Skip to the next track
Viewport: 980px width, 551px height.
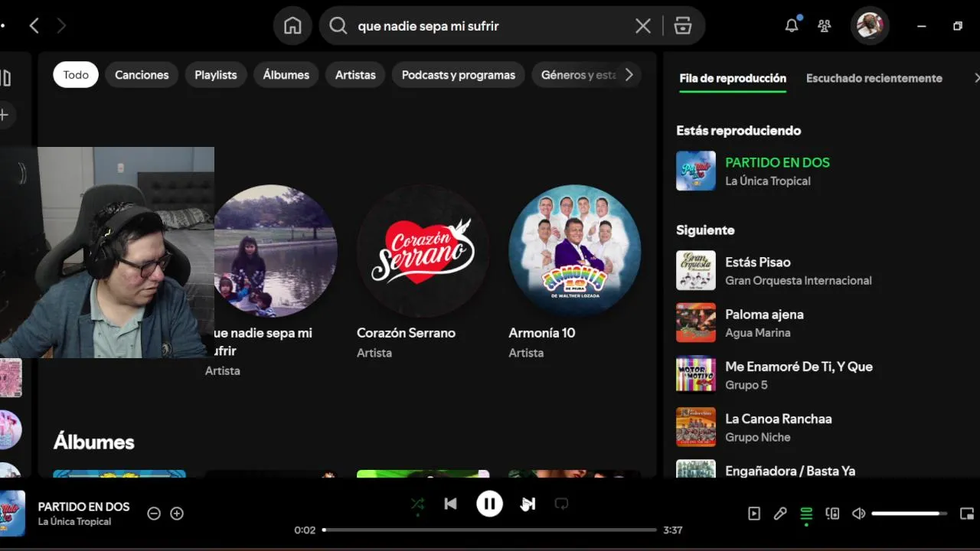pos(528,504)
